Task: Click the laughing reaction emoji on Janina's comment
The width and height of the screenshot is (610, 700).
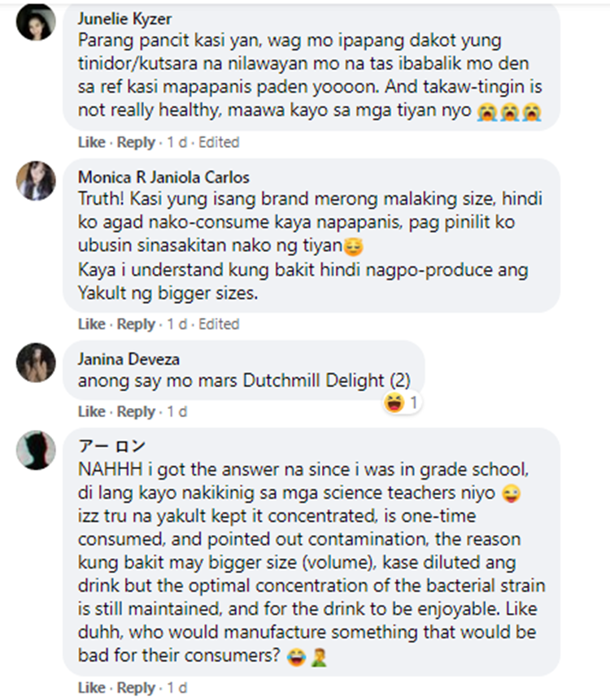Action: click(x=395, y=402)
